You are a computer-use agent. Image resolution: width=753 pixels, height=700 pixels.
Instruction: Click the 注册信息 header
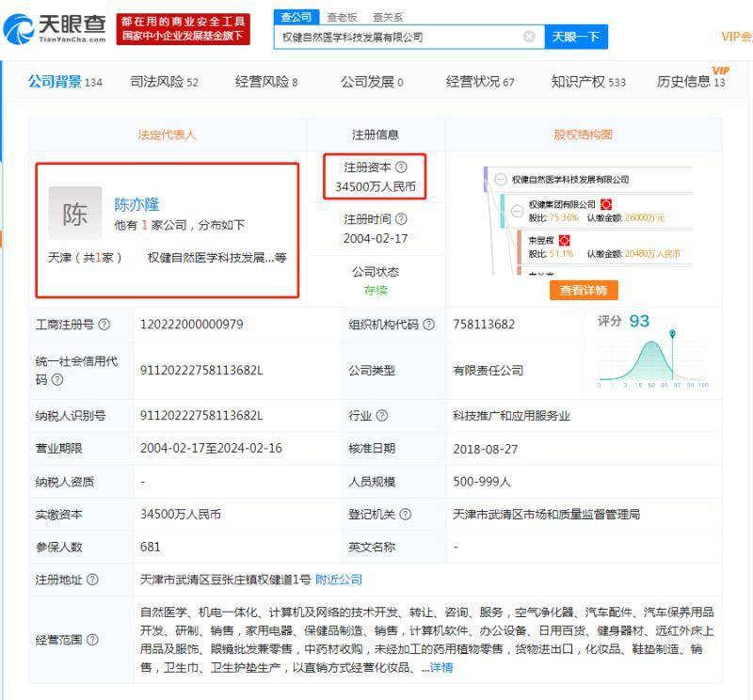376,135
